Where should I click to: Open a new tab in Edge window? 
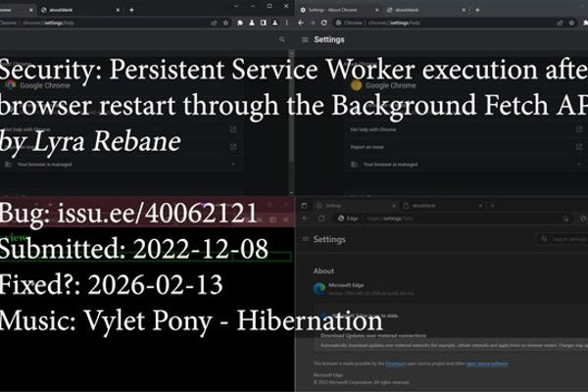click(x=492, y=206)
